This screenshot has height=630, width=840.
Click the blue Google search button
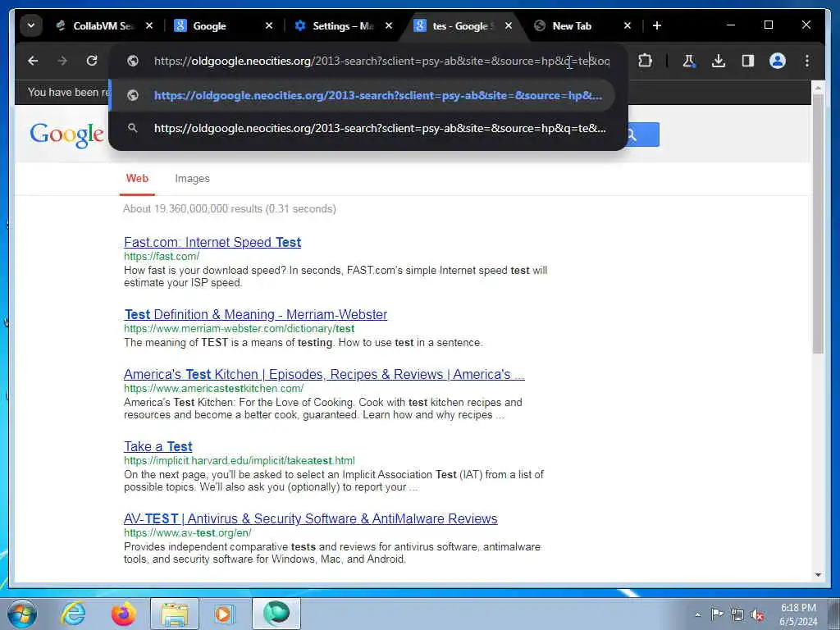[x=643, y=135]
